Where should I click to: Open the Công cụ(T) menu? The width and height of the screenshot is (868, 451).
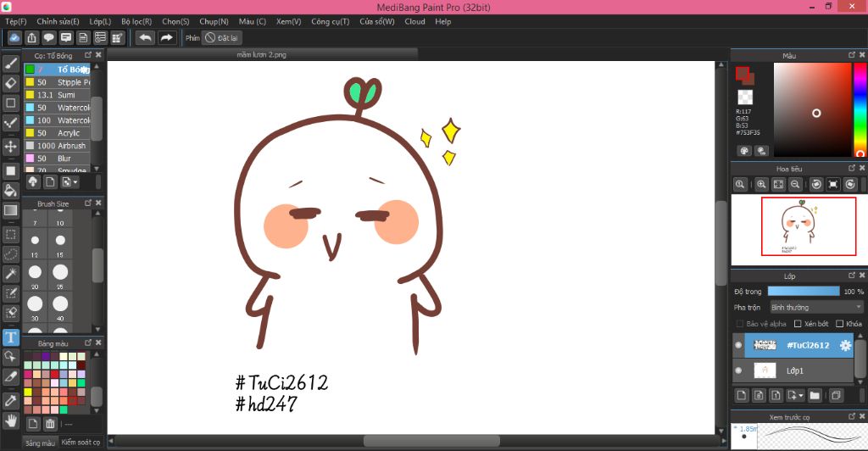[x=330, y=21]
